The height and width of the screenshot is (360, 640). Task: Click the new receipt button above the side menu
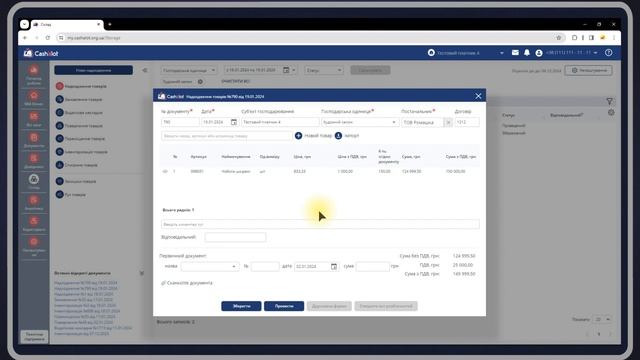click(93, 70)
